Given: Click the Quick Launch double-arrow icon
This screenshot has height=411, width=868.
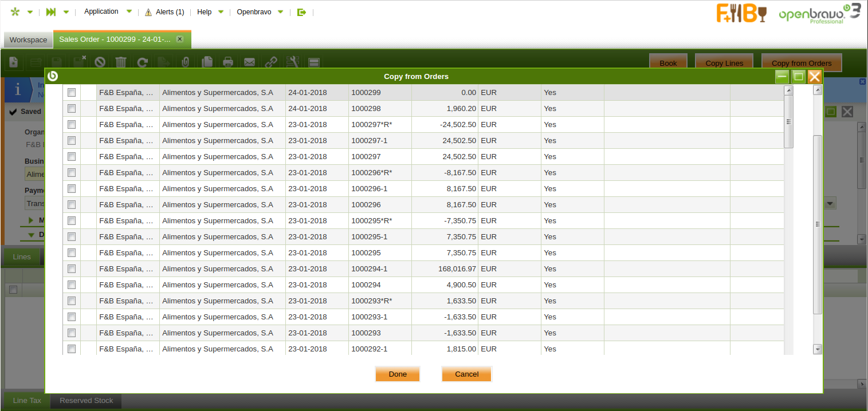Looking at the screenshot, I should coord(51,12).
